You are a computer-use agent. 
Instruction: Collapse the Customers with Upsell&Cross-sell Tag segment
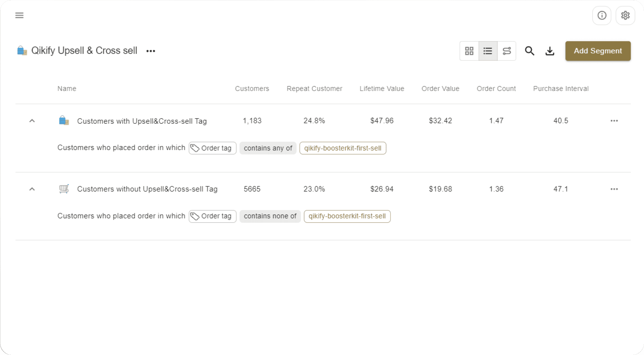(32, 120)
